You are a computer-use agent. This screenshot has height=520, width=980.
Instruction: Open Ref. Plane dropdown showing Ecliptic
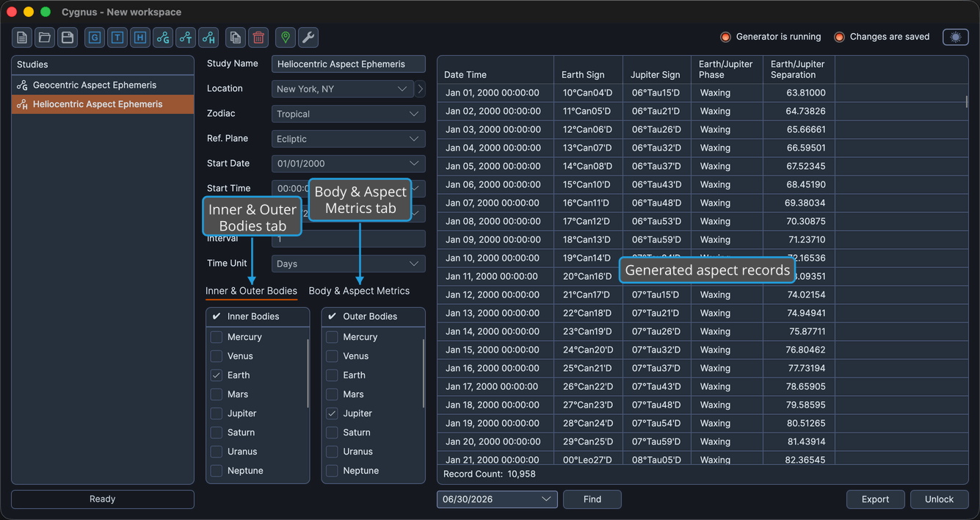click(x=349, y=139)
